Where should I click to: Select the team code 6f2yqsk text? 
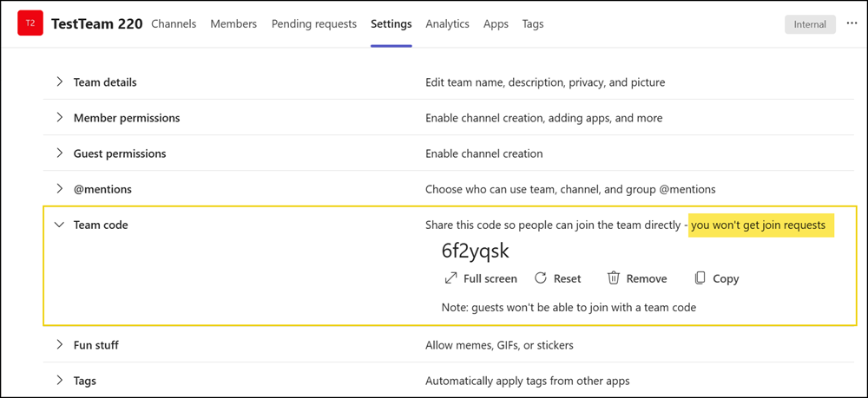tap(475, 251)
